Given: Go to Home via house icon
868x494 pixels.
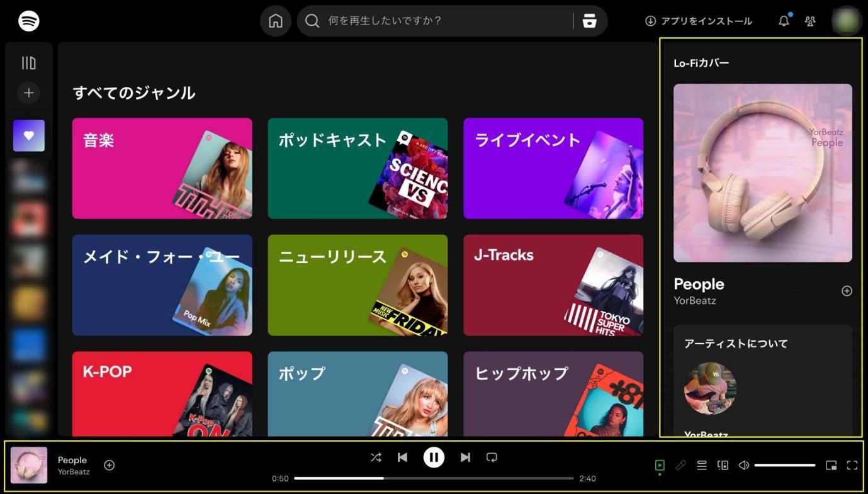Looking at the screenshot, I should [x=276, y=21].
